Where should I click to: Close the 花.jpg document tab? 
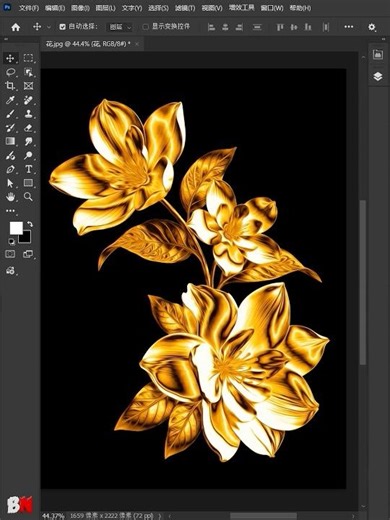(137, 44)
